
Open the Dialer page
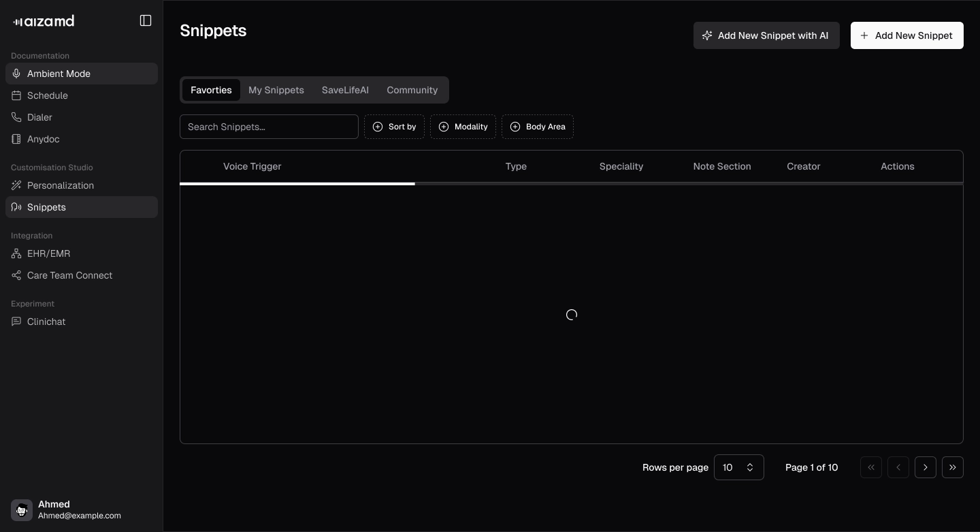pyautogui.click(x=82, y=117)
